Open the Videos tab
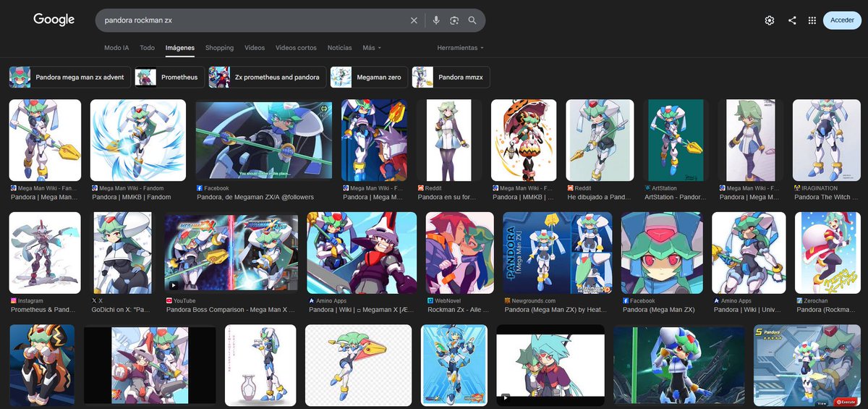This screenshot has height=409, width=868. [255, 48]
